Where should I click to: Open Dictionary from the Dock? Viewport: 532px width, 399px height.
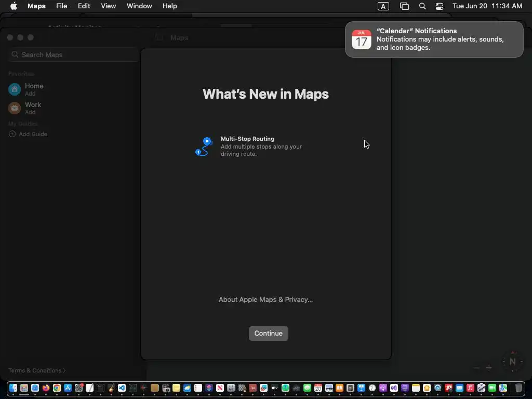253,388
